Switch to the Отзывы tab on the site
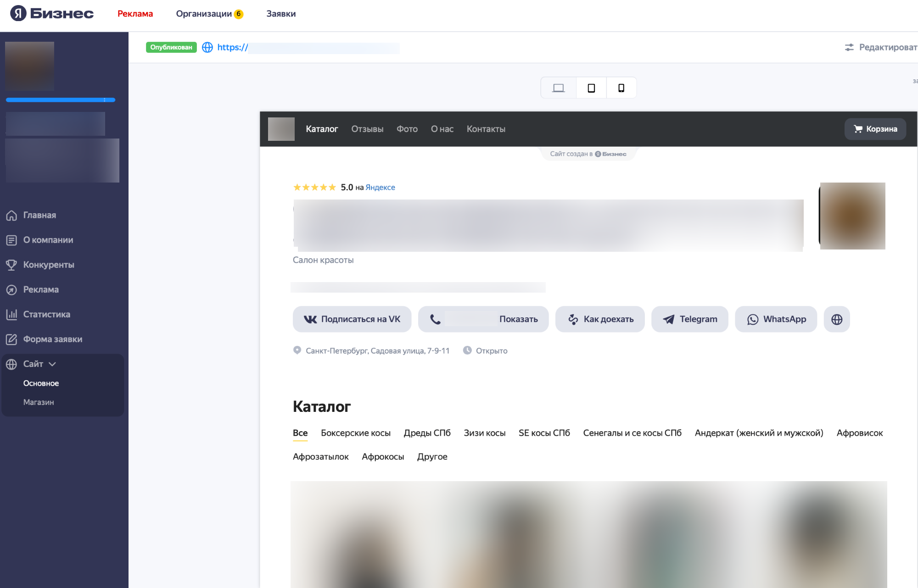Screen dimensions: 918x588 click(x=367, y=129)
